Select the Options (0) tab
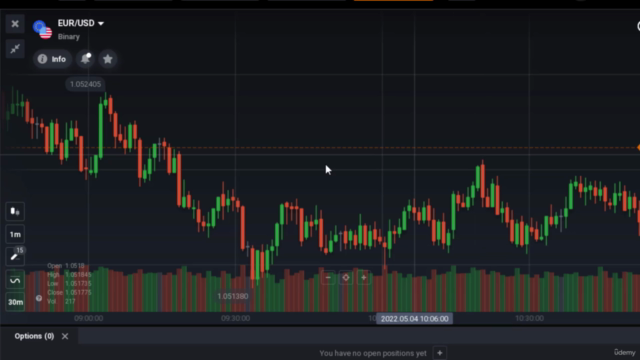 (34, 336)
